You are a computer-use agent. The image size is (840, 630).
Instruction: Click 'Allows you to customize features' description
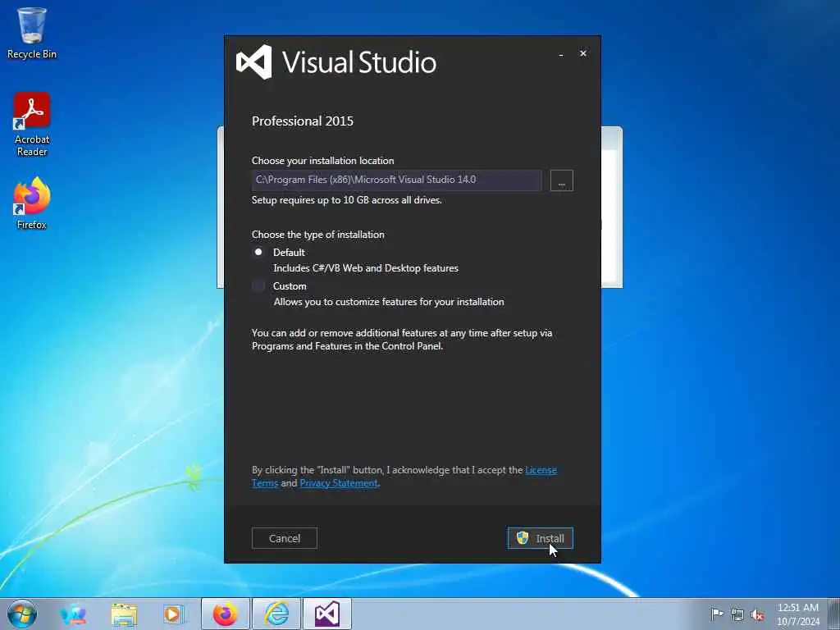tap(389, 302)
